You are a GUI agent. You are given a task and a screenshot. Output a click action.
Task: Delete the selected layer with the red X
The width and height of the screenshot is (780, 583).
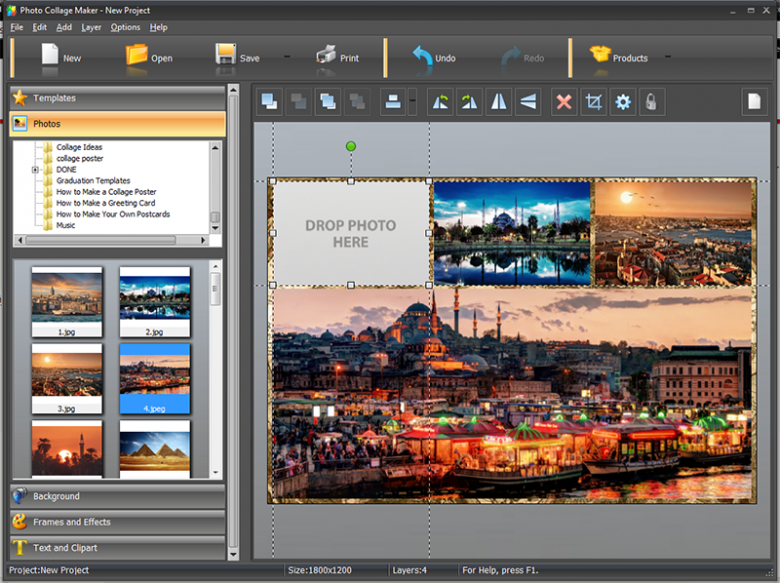(564, 102)
